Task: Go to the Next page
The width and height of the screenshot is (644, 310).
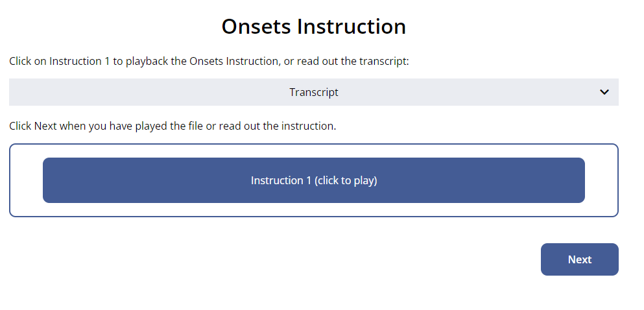Action: [580, 259]
